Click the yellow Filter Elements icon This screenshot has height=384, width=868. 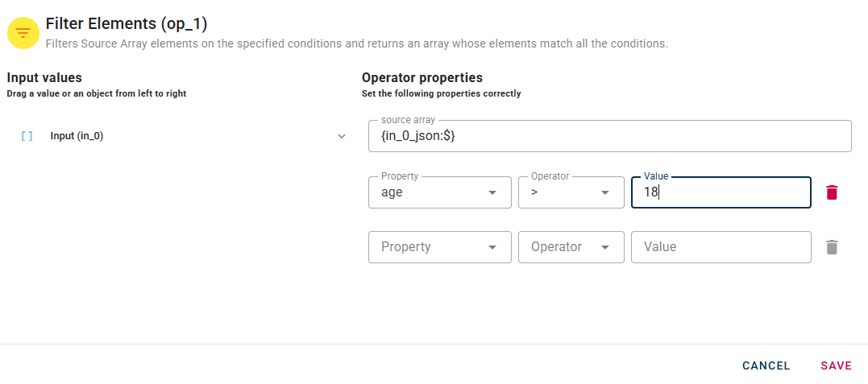point(23,32)
